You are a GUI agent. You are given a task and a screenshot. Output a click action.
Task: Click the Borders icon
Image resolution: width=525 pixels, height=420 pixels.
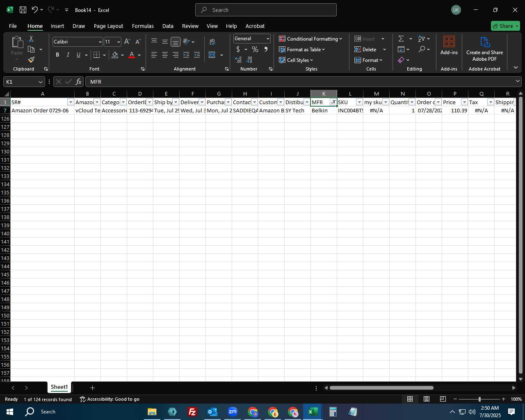click(97, 55)
